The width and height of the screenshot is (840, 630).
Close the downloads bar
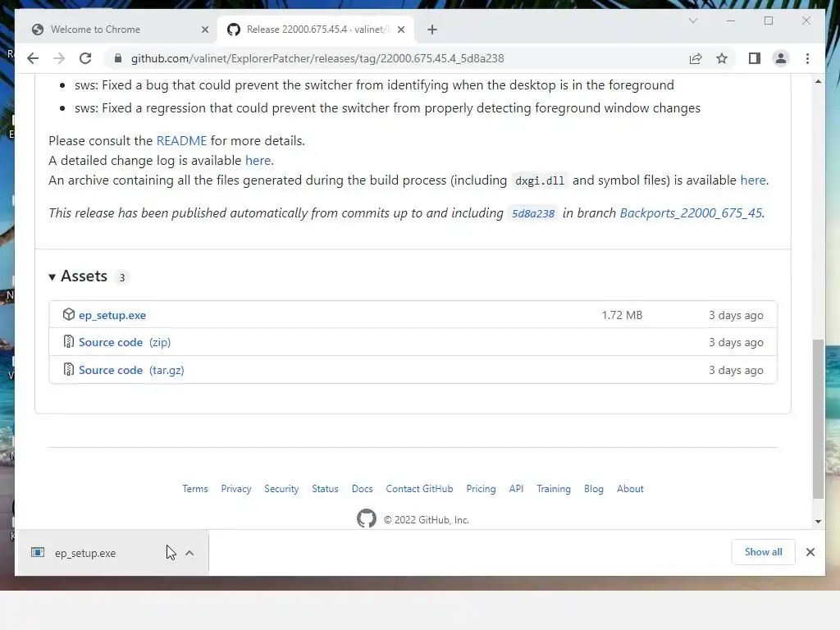(x=810, y=552)
